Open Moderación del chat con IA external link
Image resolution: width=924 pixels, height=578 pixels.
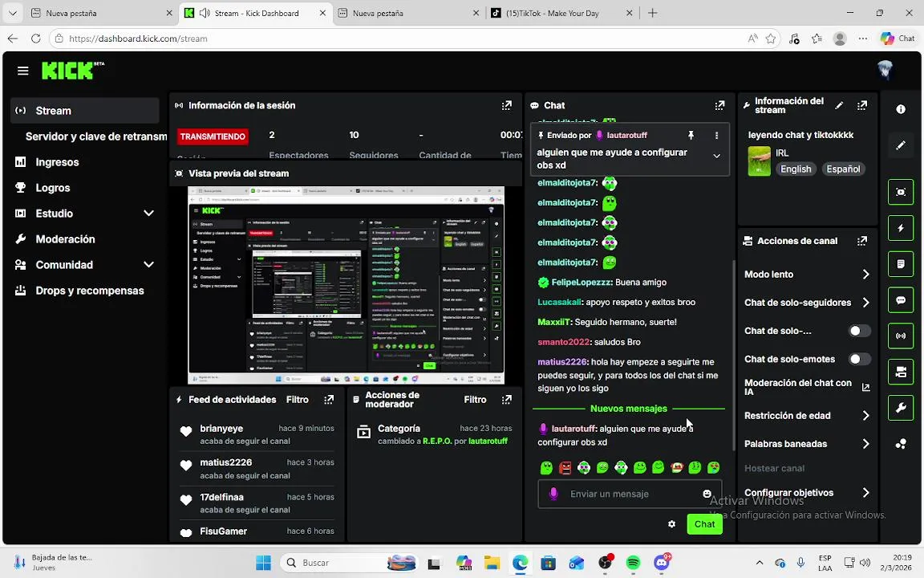pyautogui.click(x=865, y=388)
